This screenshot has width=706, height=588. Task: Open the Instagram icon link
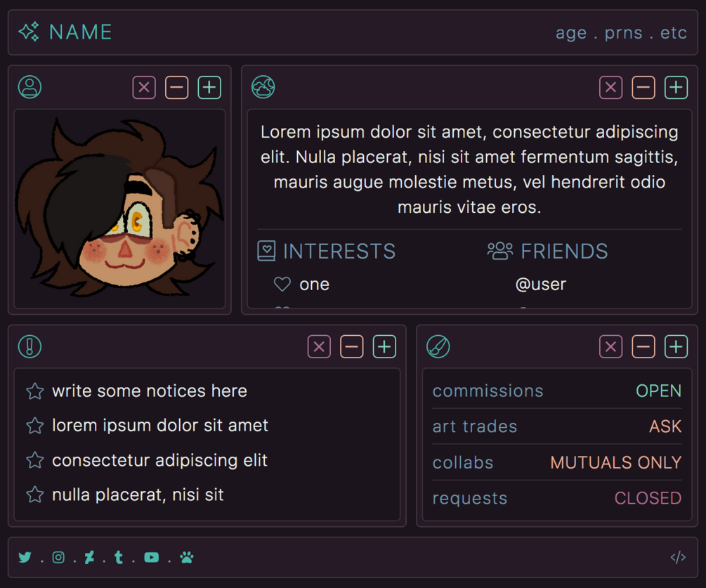point(58,557)
